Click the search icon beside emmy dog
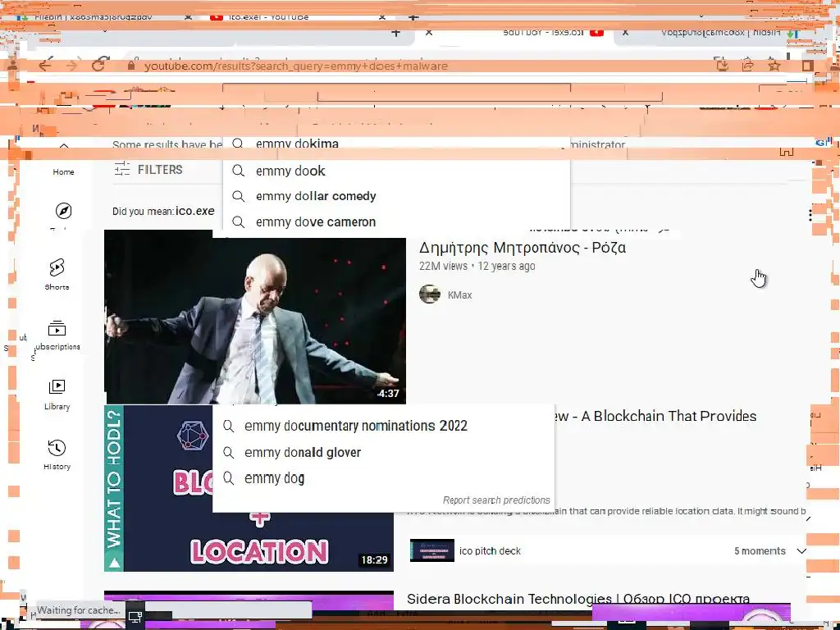The height and width of the screenshot is (630, 840). point(229,478)
